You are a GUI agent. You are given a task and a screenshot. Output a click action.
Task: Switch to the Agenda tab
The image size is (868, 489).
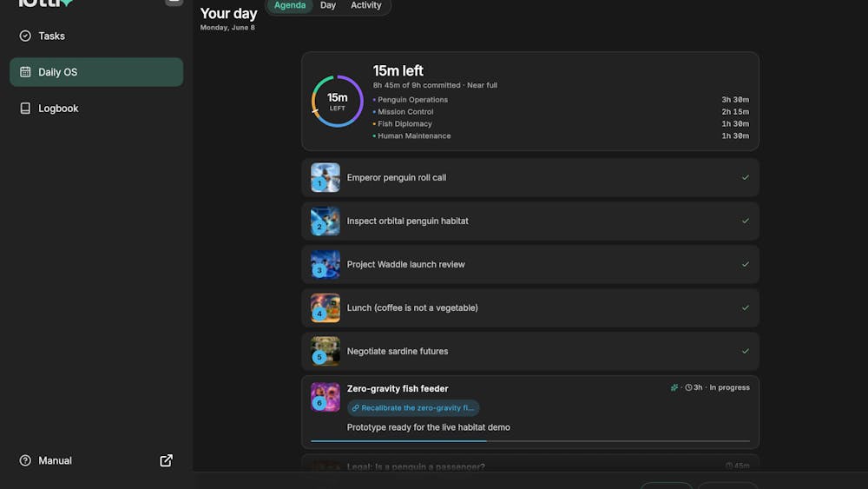pyautogui.click(x=290, y=5)
